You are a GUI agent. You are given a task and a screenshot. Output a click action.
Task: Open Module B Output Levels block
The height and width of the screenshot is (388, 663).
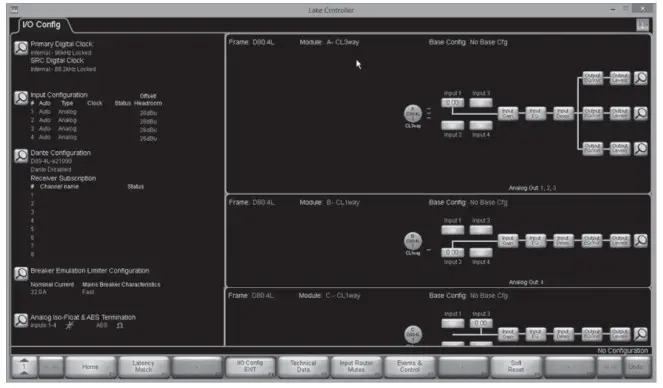[x=620, y=240]
